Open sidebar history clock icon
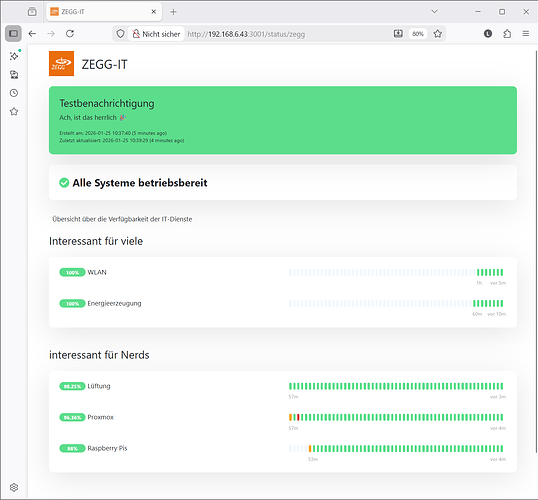Viewport: 538px width, 500px height. [14, 93]
